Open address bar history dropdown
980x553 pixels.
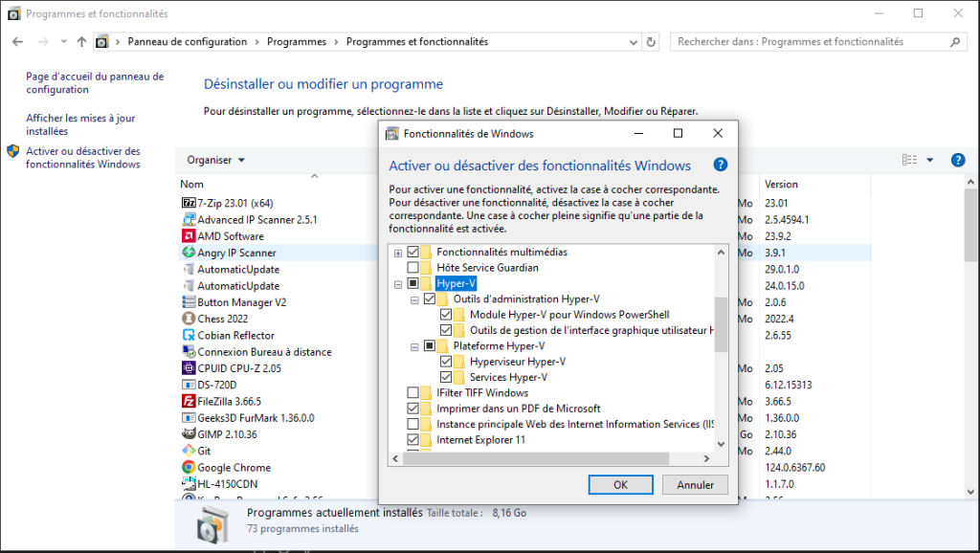pos(634,42)
